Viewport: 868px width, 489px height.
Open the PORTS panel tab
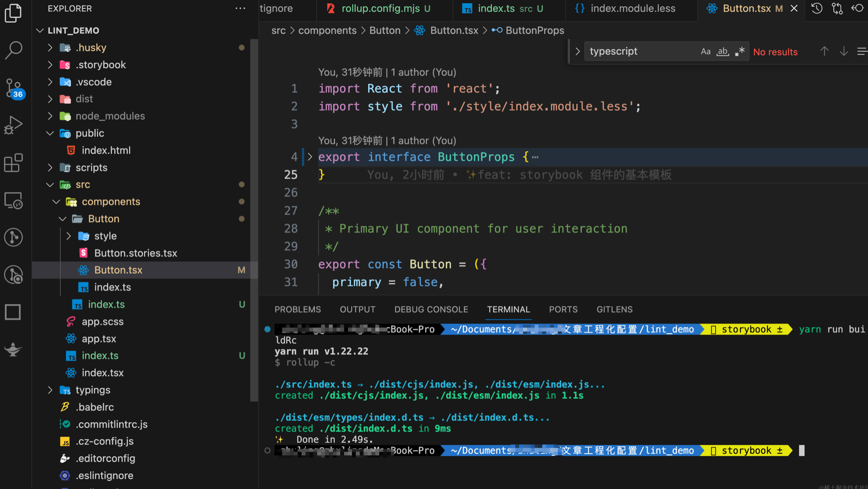(563, 309)
